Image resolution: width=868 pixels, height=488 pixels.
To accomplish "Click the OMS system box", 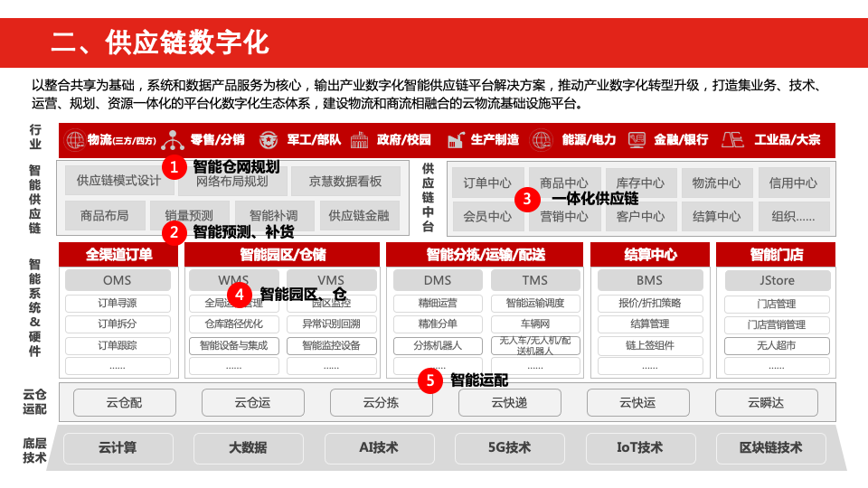I will pos(118,280).
